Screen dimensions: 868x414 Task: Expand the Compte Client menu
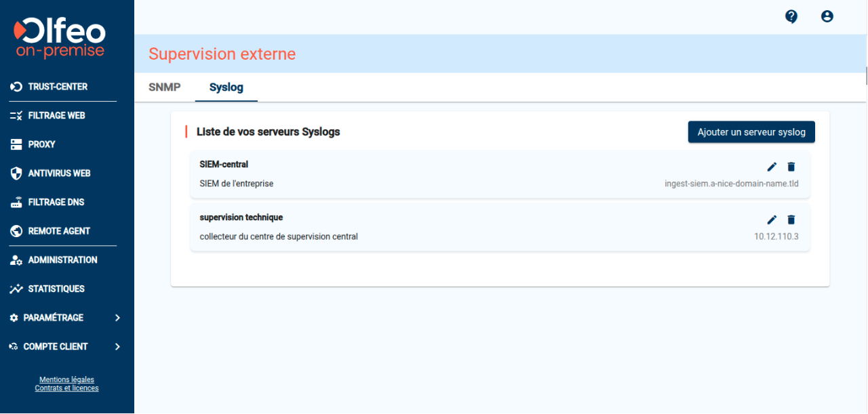[x=56, y=346]
